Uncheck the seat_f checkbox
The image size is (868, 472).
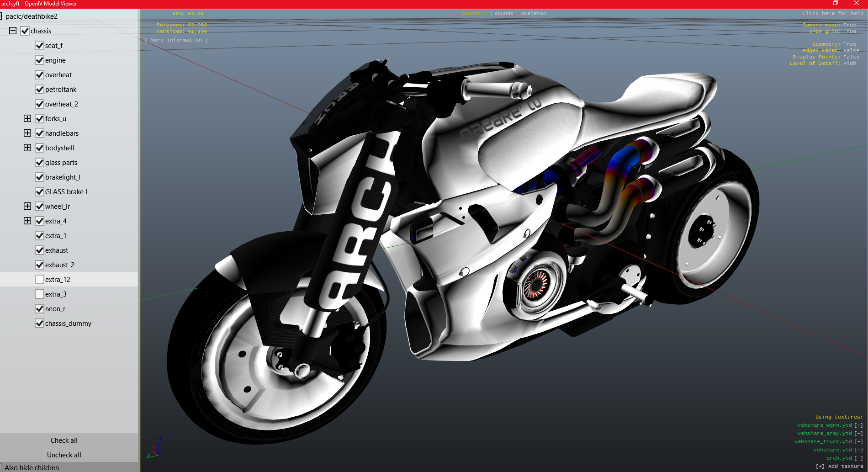(x=40, y=45)
